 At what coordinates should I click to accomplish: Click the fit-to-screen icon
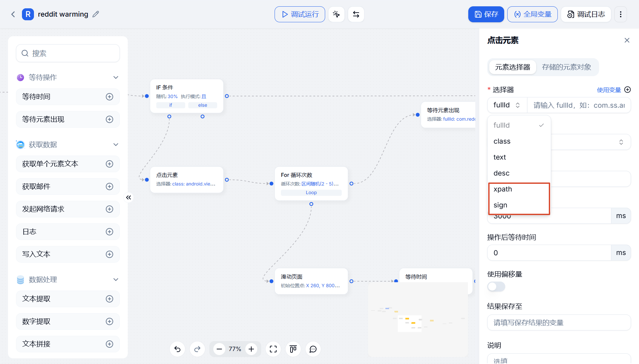pos(273,349)
